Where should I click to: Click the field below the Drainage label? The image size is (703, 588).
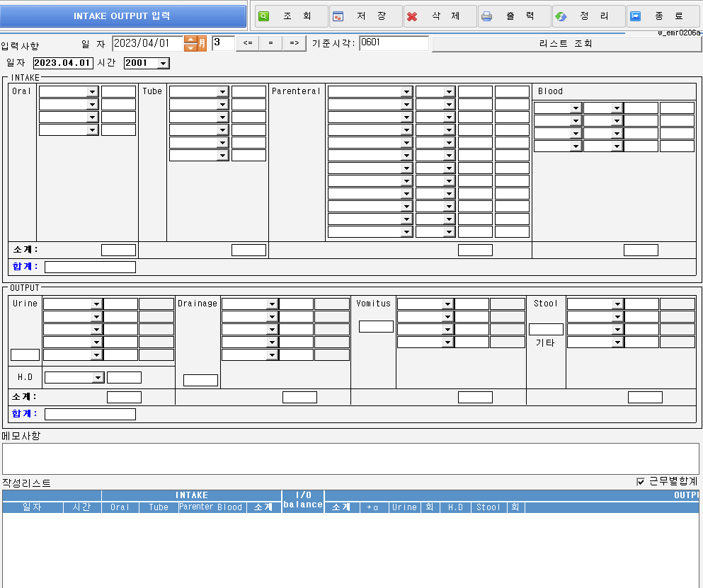coord(200,380)
